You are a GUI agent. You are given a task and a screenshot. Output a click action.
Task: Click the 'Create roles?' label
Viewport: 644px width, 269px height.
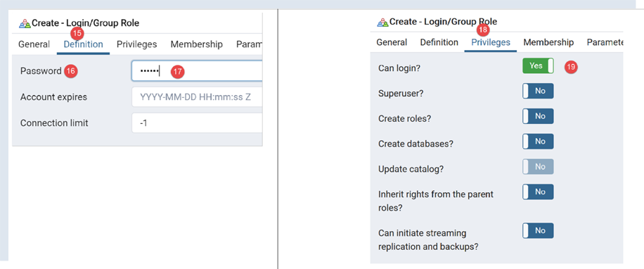pos(404,119)
